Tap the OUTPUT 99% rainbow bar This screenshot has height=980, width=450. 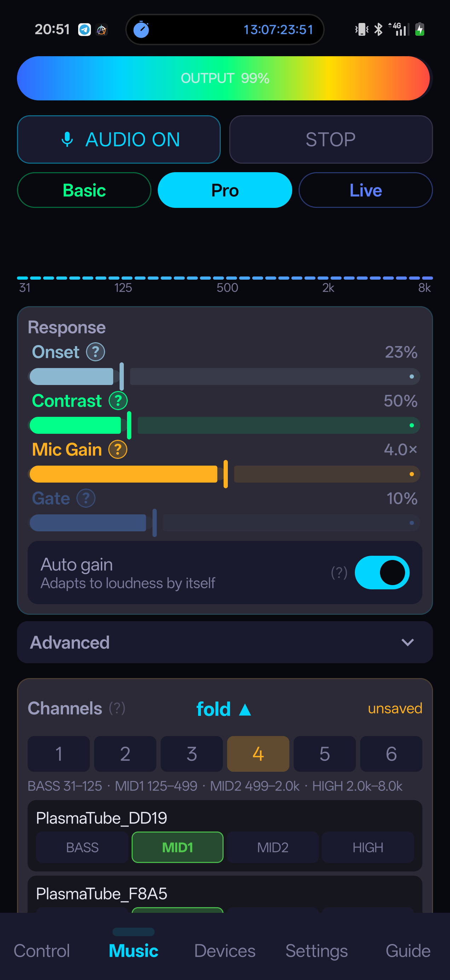[224, 78]
